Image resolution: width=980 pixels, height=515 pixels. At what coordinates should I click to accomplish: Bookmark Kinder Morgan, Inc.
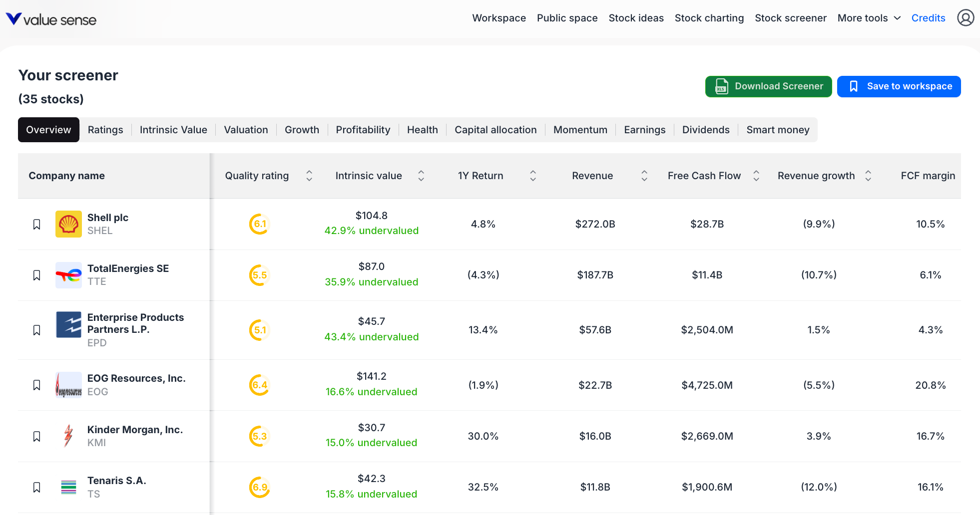[36, 436]
